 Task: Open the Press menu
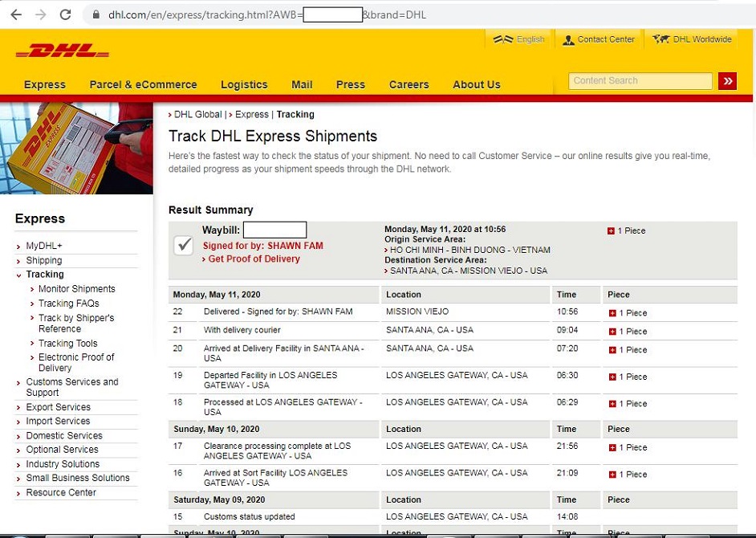[x=351, y=84]
